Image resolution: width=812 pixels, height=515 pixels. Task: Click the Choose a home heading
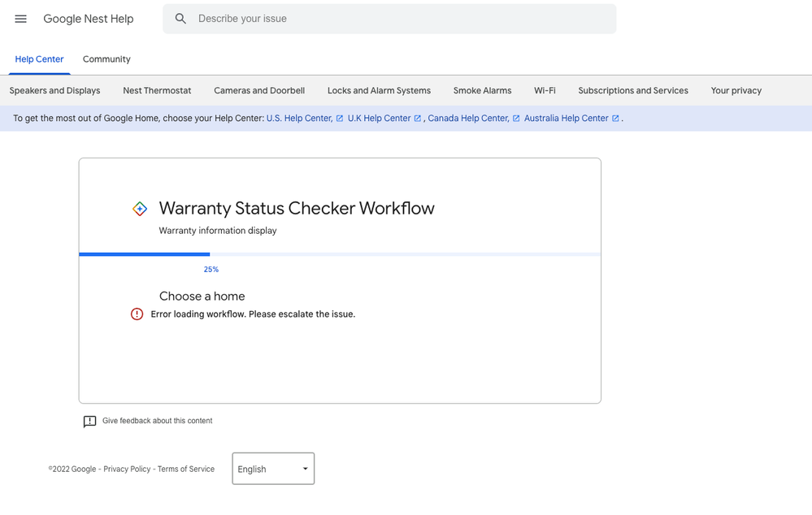(x=202, y=296)
